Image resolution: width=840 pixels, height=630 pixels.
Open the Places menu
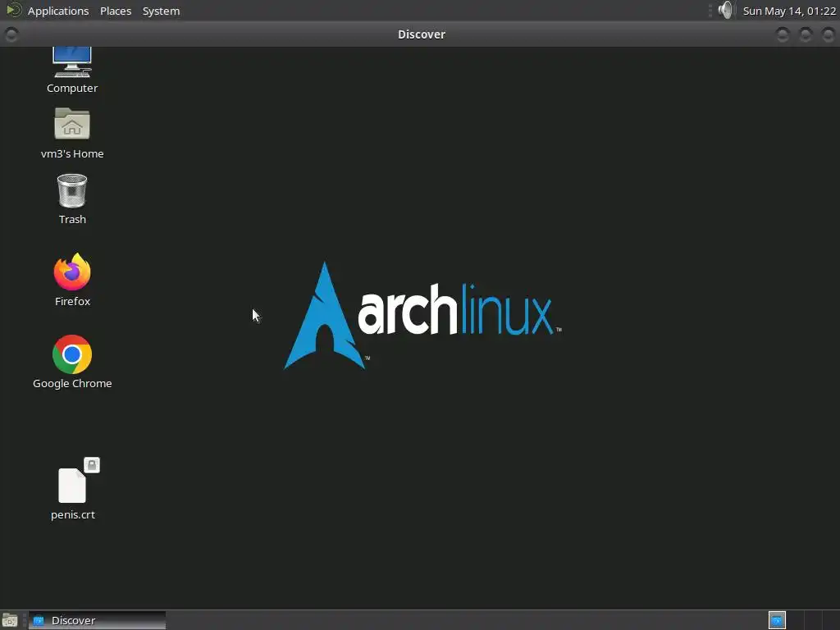coord(116,11)
